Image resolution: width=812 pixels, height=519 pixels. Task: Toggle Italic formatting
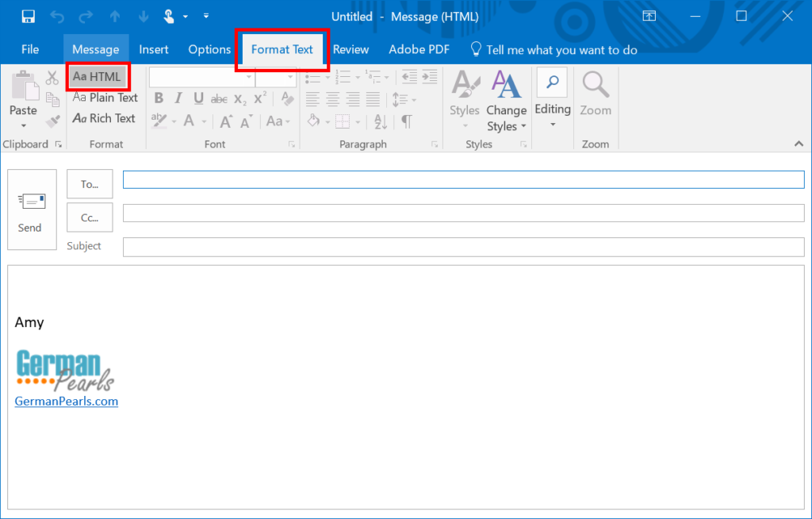(x=178, y=98)
